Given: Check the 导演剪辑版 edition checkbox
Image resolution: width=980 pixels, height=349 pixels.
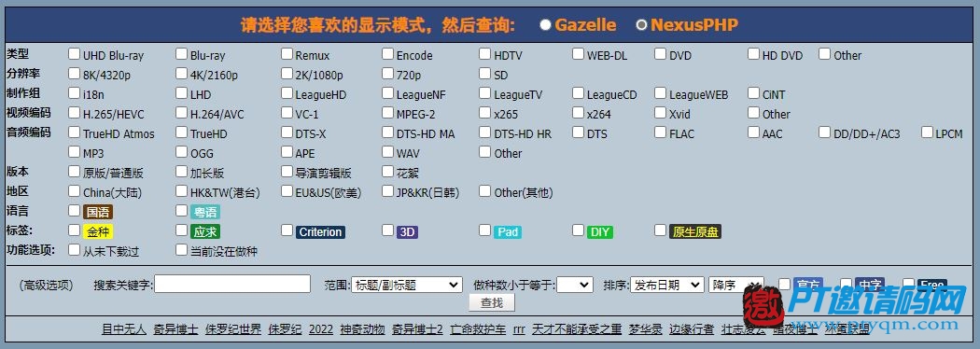Looking at the screenshot, I should point(287,172).
